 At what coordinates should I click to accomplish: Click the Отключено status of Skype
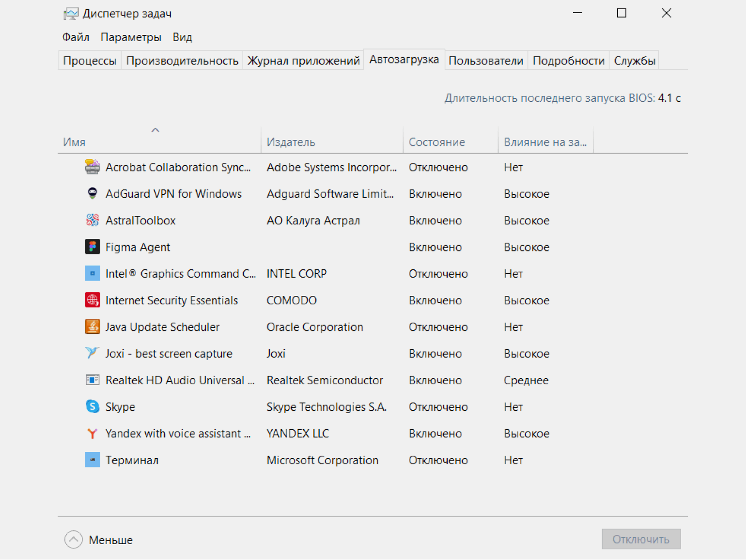point(438,407)
